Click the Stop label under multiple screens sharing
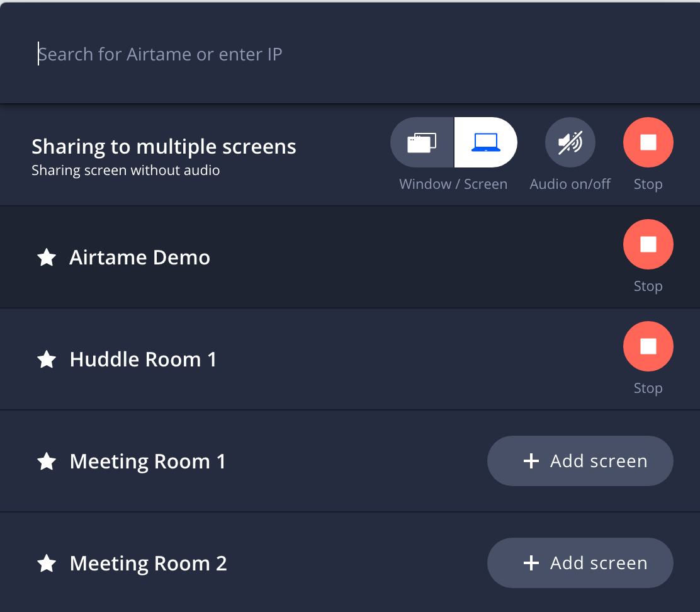Viewport: 700px width, 612px height. (648, 184)
